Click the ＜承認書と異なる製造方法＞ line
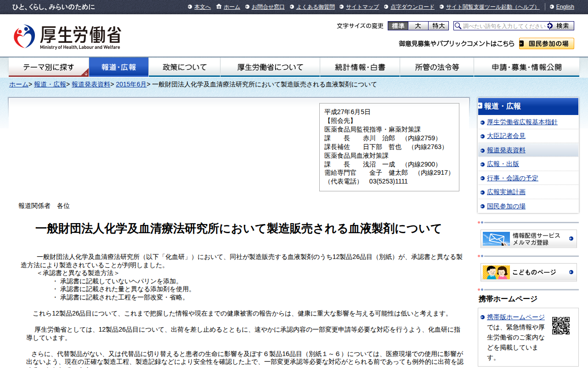 point(78,273)
